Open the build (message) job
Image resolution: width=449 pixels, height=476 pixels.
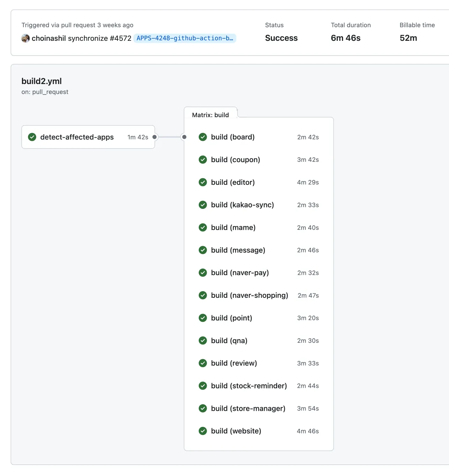238,250
